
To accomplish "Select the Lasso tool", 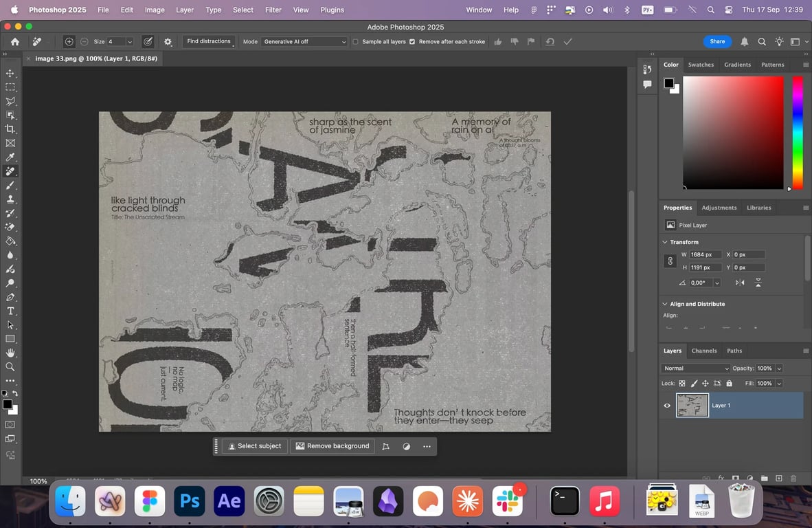I will click(x=10, y=101).
